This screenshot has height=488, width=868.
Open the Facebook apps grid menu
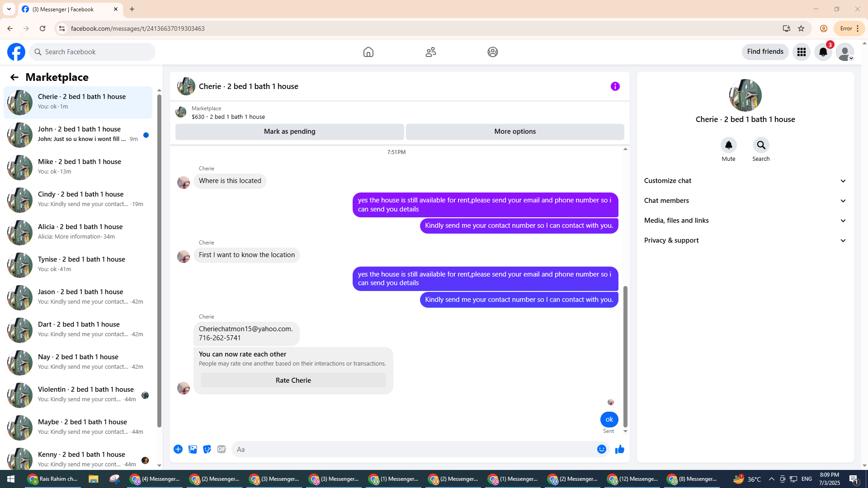coord(801,52)
